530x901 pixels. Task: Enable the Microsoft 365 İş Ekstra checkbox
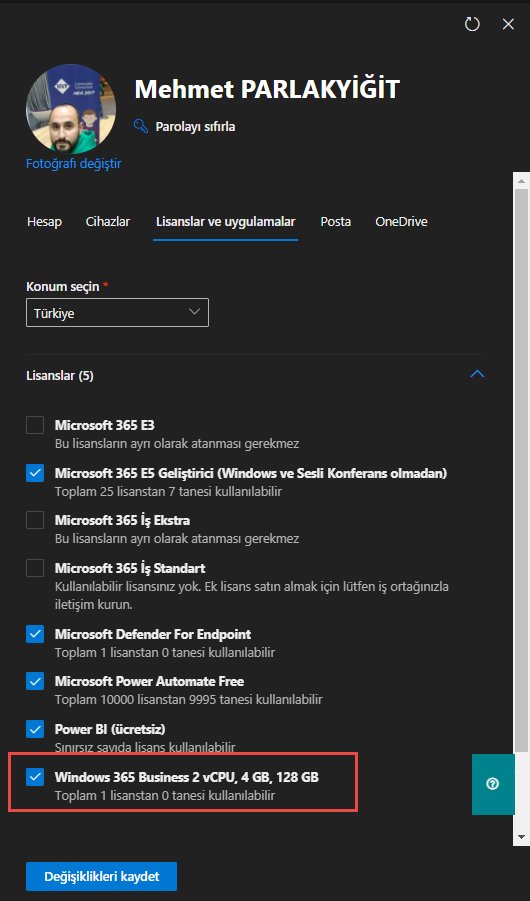click(35, 520)
